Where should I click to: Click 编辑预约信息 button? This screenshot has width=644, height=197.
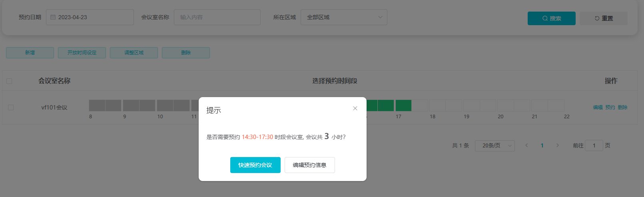(309, 165)
